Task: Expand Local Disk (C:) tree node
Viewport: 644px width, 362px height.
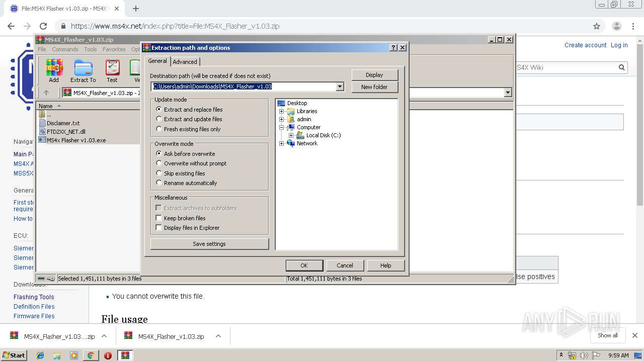Action: pyautogui.click(x=291, y=135)
